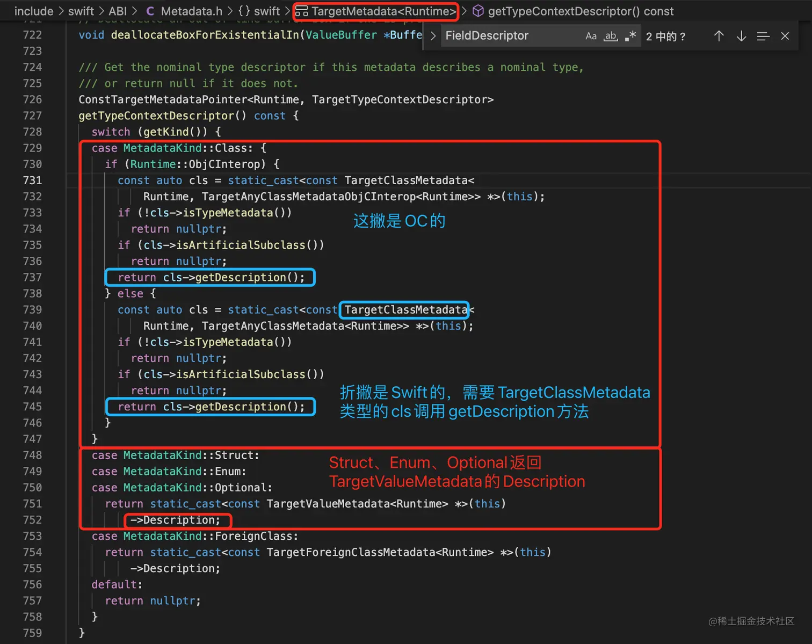Click 'TargetTypeContextDescriptor' on line 726

coord(400,99)
